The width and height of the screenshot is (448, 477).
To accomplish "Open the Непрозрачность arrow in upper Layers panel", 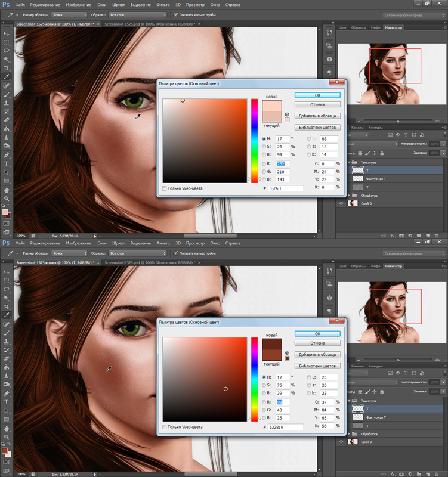I will click(x=443, y=144).
